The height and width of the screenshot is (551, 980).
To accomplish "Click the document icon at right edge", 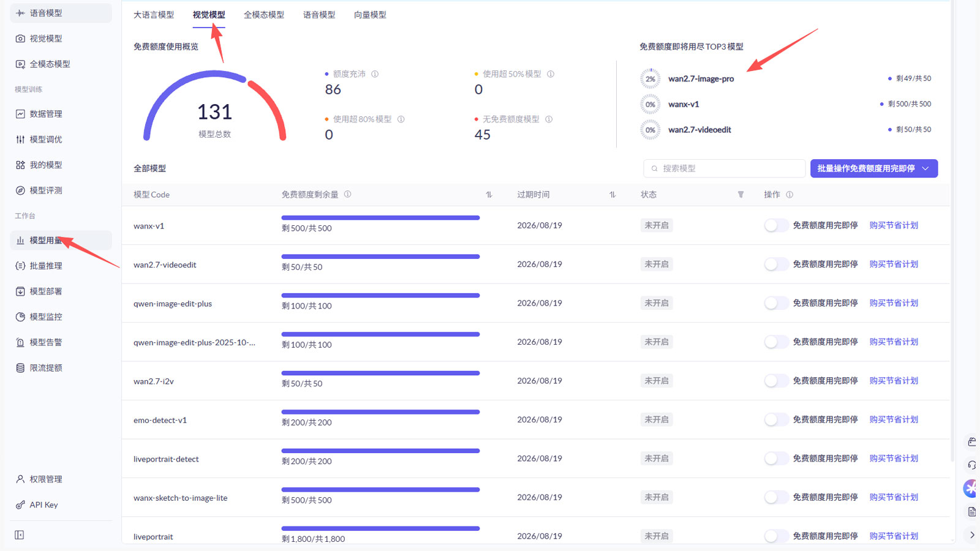I will click(x=972, y=512).
